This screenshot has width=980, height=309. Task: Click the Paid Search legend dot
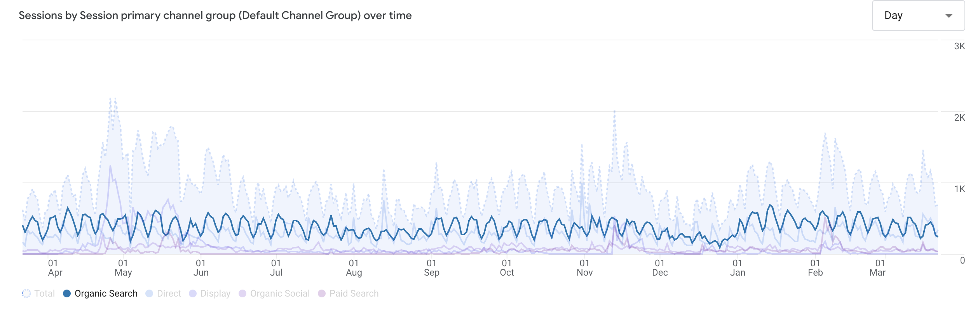click(x=322, y=293)
